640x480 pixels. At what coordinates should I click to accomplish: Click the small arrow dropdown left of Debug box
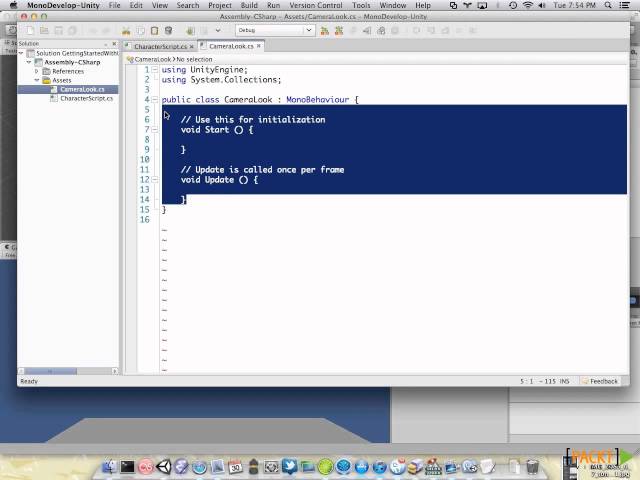click(x=218, y=31)
